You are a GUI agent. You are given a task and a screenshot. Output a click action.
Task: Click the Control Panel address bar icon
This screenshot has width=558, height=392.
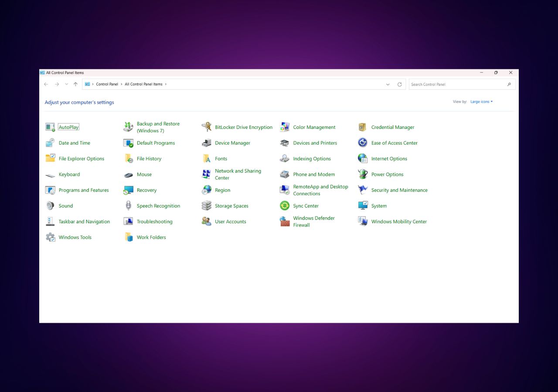[87, 84]
